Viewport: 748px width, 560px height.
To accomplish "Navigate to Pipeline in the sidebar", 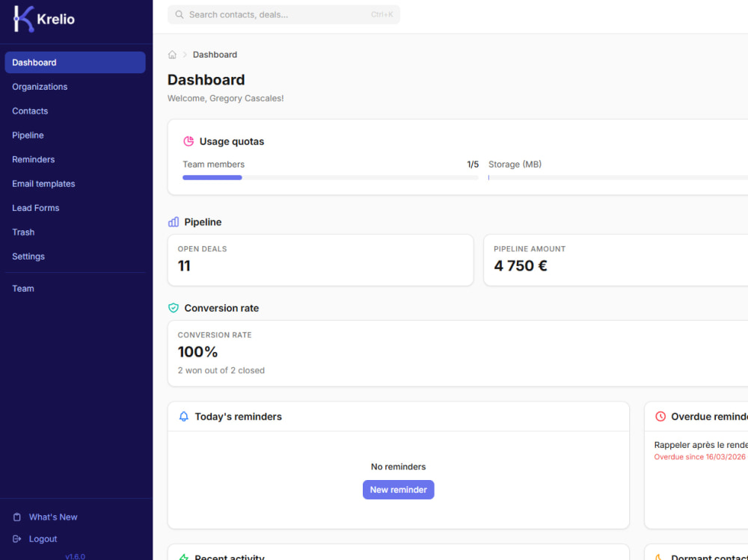I will tap(75, 135).
